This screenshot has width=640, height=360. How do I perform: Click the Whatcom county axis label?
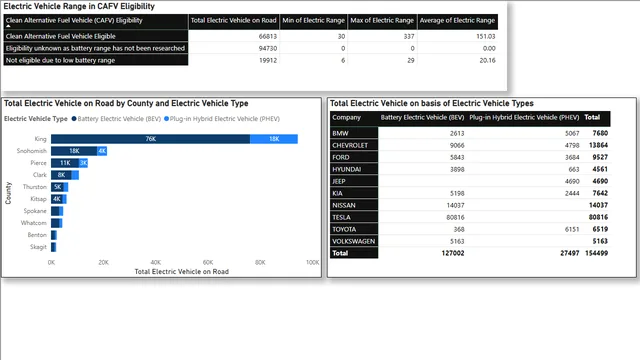pos(33,223)
